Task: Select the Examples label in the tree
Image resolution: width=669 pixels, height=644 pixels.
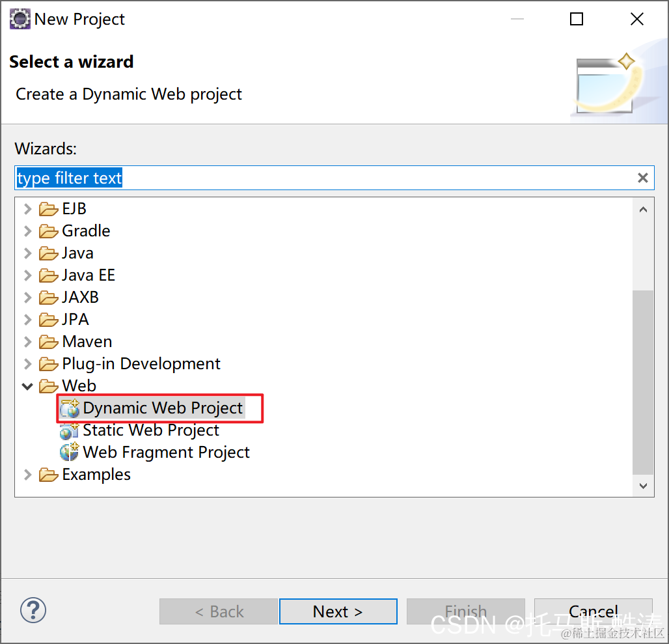Action: pos(96,475)
